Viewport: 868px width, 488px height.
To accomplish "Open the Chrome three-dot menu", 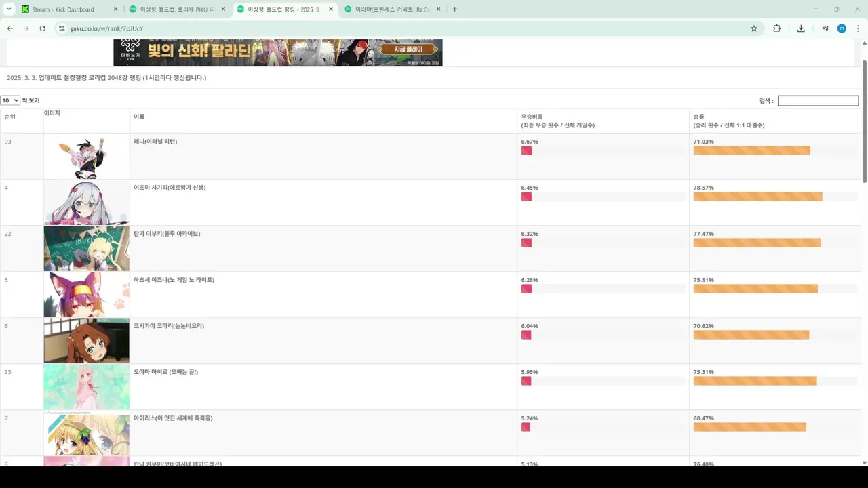I will click(x=858, y=28).
